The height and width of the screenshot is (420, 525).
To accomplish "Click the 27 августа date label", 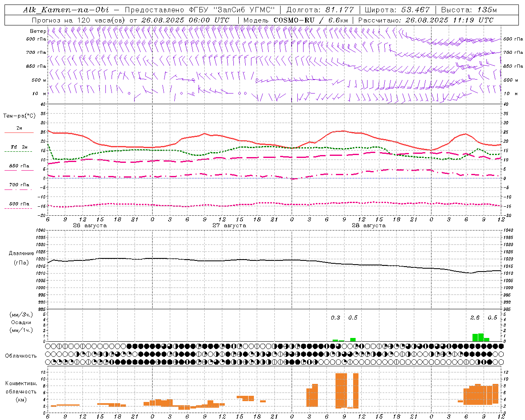I will tap(229, 226).
